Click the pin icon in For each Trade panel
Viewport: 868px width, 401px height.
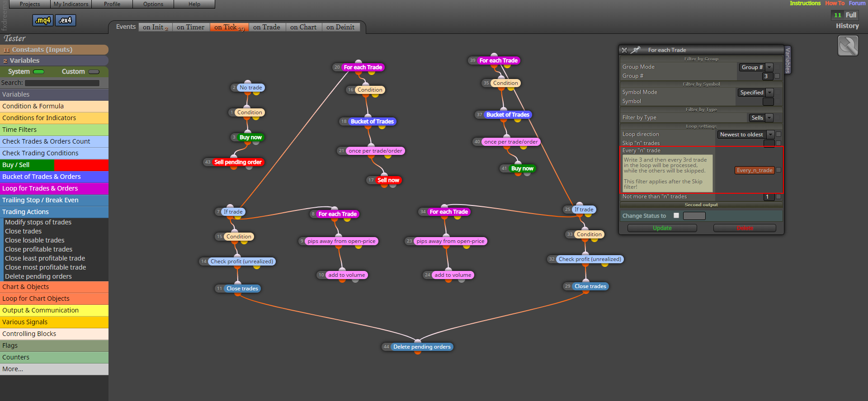click(636, 50)
